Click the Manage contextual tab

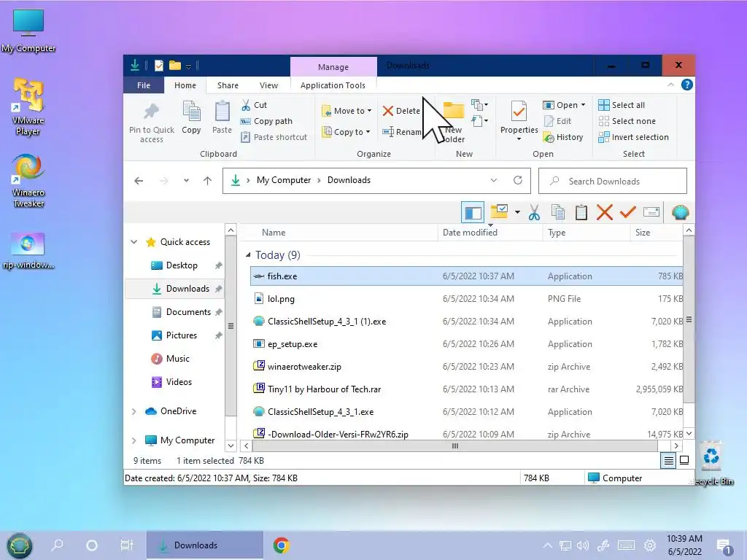pos(333,67)
